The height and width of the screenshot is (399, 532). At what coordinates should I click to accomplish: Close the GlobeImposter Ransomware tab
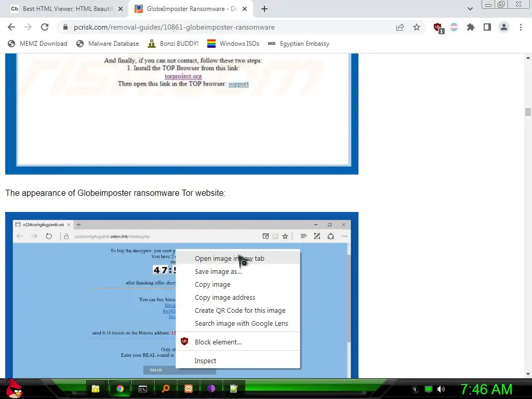(x=245, y=9)
